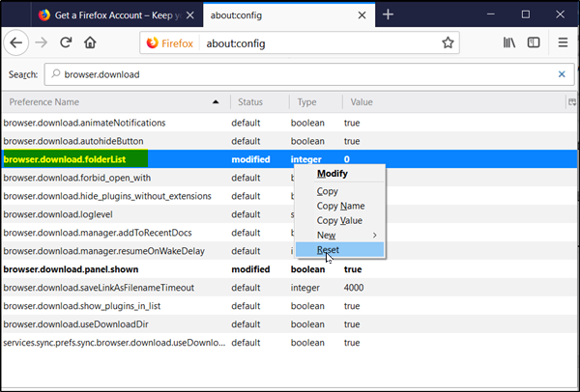
Task: Choose Modify from the context menu
Action: tap(333, 174)
